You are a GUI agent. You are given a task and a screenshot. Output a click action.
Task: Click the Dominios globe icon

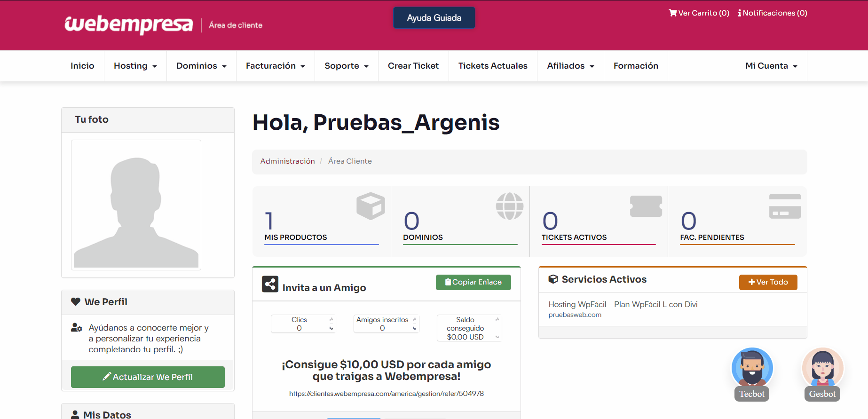pos(509,206)
